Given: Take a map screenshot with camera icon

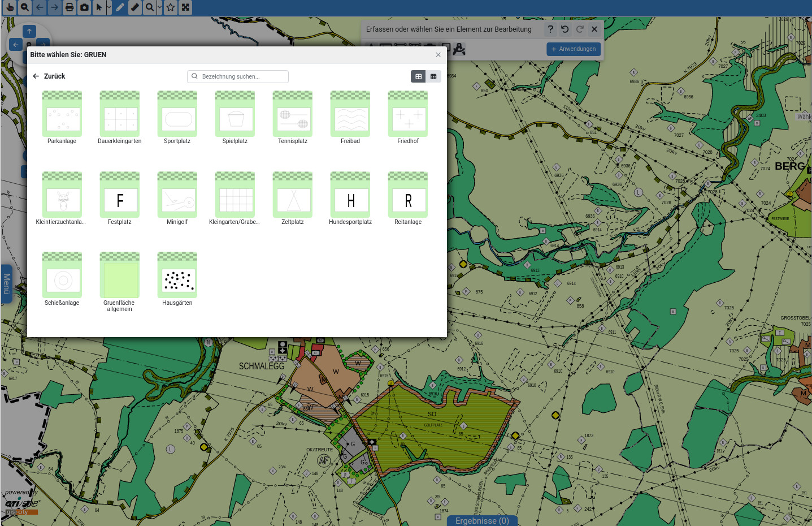Looking at the screenshot, I should click(84, 7).
